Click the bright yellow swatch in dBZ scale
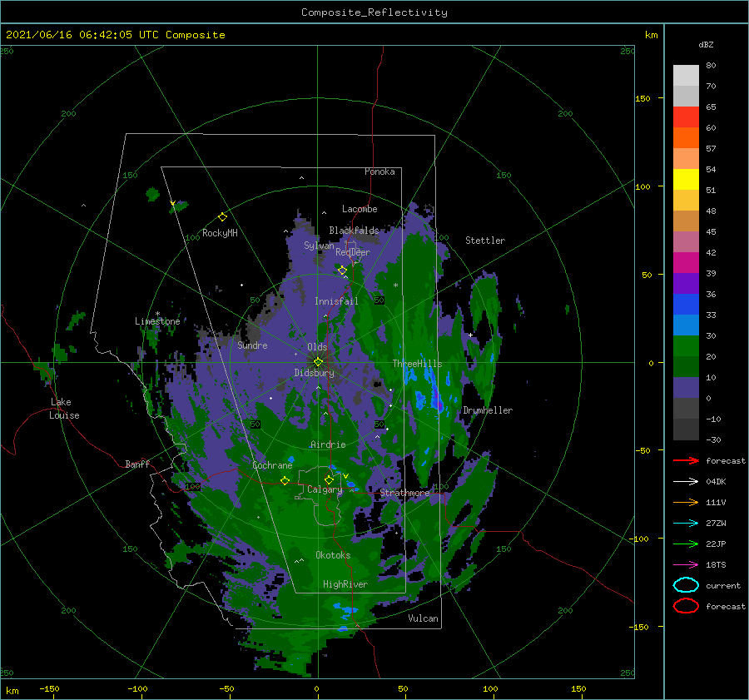 [x=686, y=180]
